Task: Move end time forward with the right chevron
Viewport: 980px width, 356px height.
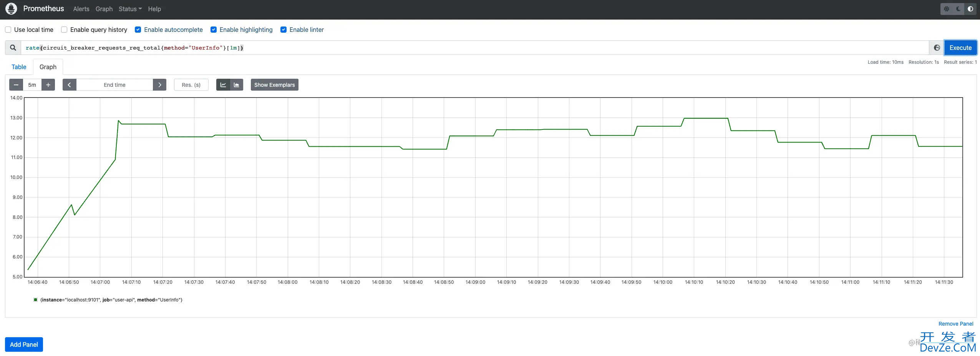Action: coord(159,85)
